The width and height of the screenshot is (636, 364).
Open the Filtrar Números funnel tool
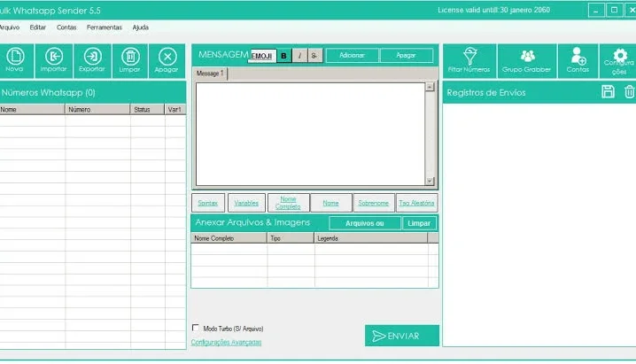469,61
